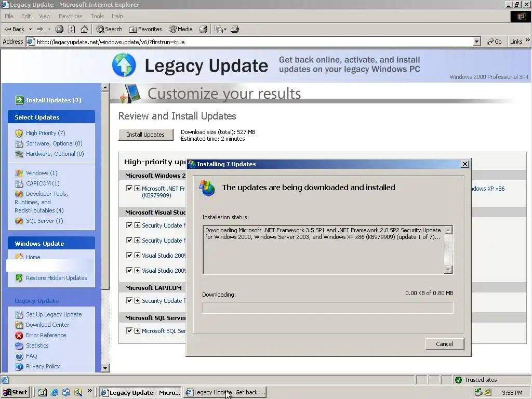Expand CAPICOM Security Update details
Screen dimensions: 532x399
[137, 301]
